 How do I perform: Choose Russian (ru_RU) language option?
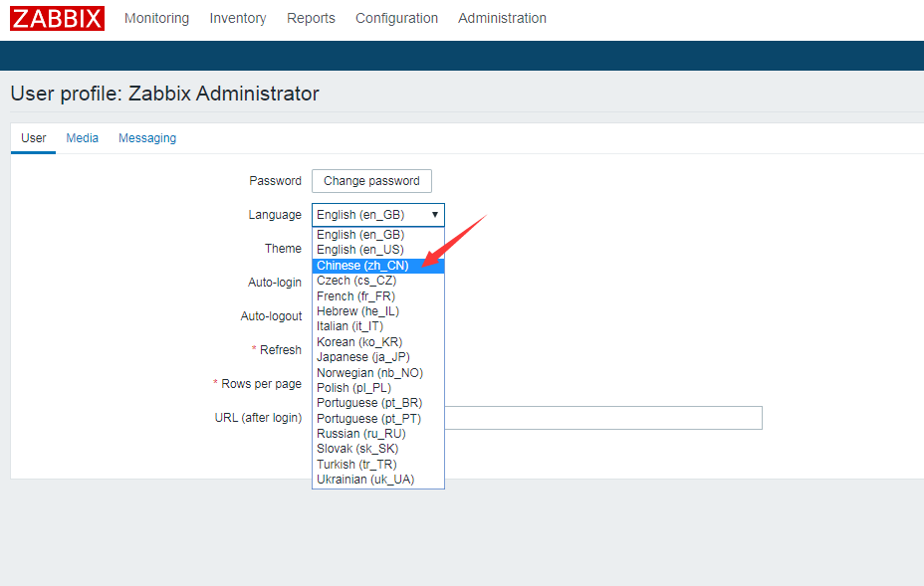(x=378, y=434)
